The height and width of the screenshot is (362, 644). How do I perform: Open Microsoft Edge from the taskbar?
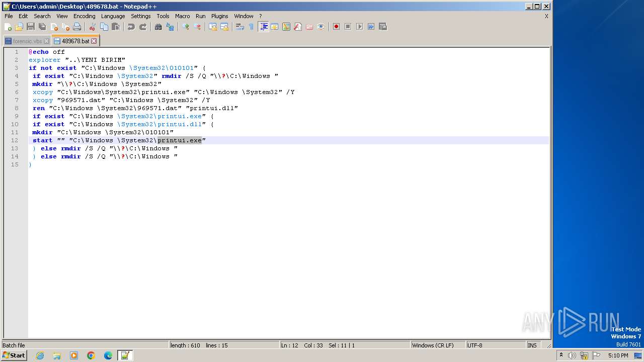tap(108, 355)
